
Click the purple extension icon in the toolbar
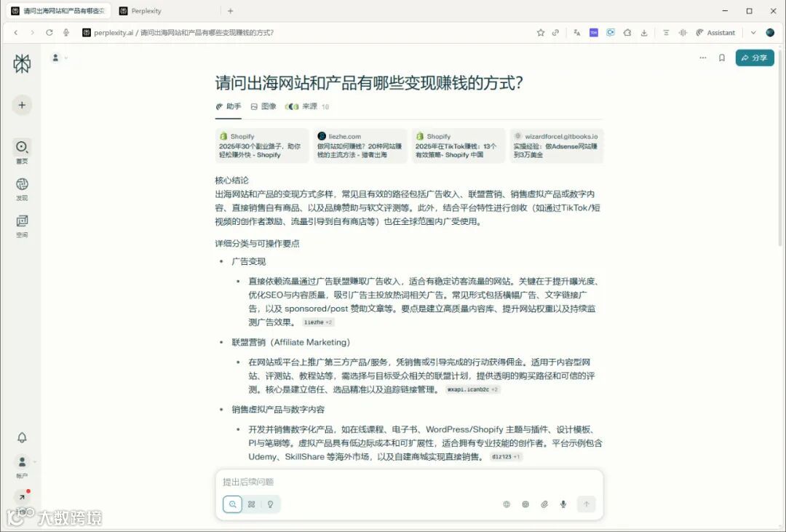coord(594,33)
